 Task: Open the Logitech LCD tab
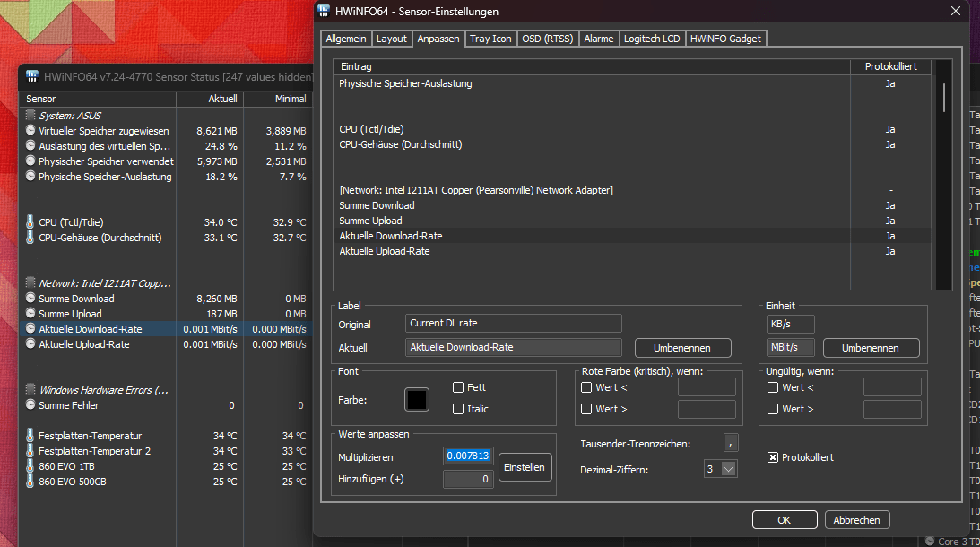[652, 39]
